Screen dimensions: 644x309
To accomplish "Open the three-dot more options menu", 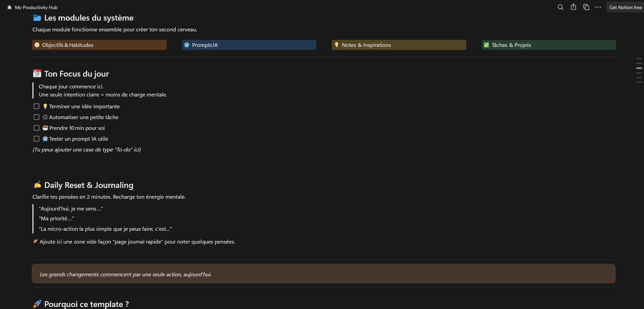I will [598, 7].
